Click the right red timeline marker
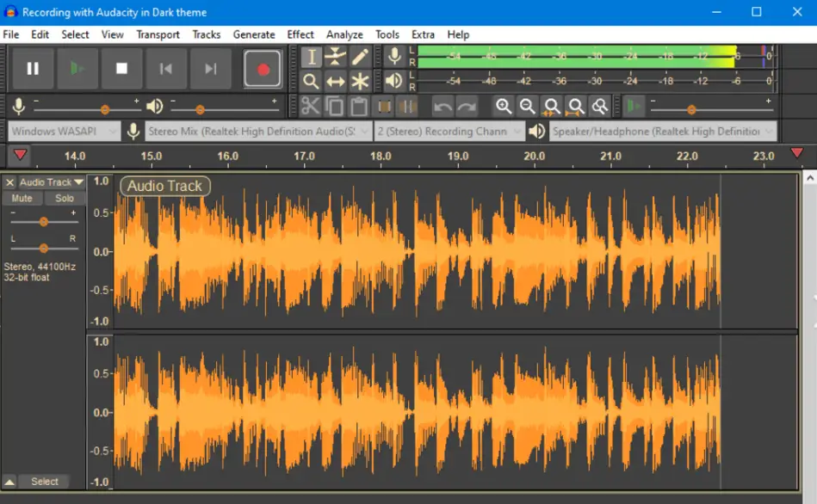The image size is (817, 504). point(796,152)
